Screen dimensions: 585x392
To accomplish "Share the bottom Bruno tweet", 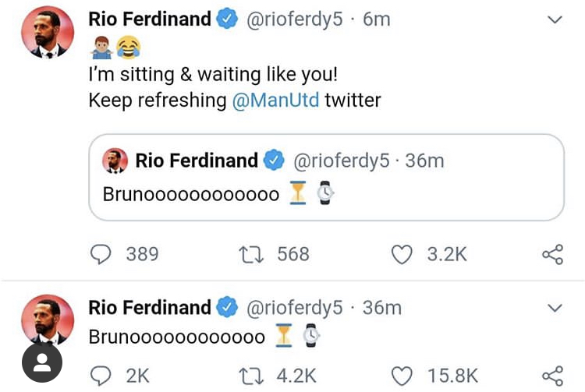I will click(551, 376).
